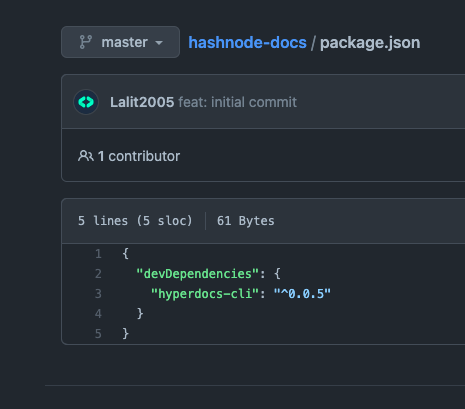Viewport: 465px width, 409px height.
Task: Click the package.json filename in breadcrumb
Action: 370,43
